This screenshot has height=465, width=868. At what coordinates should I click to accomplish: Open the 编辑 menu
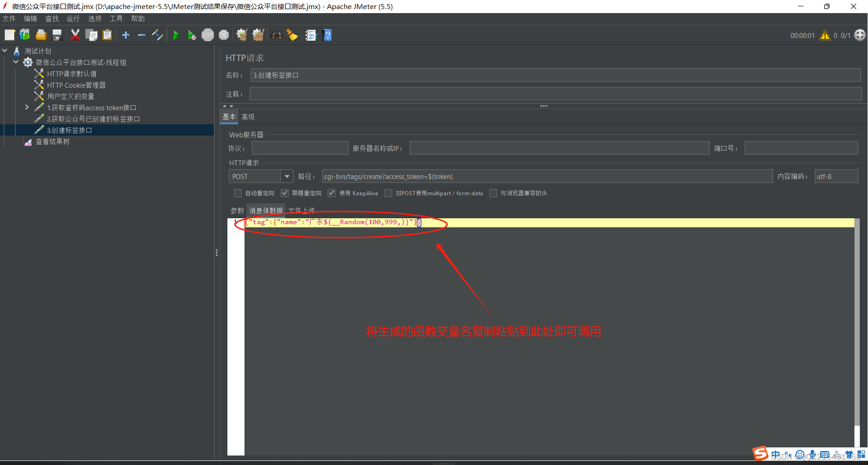click(x=30, y=19)
